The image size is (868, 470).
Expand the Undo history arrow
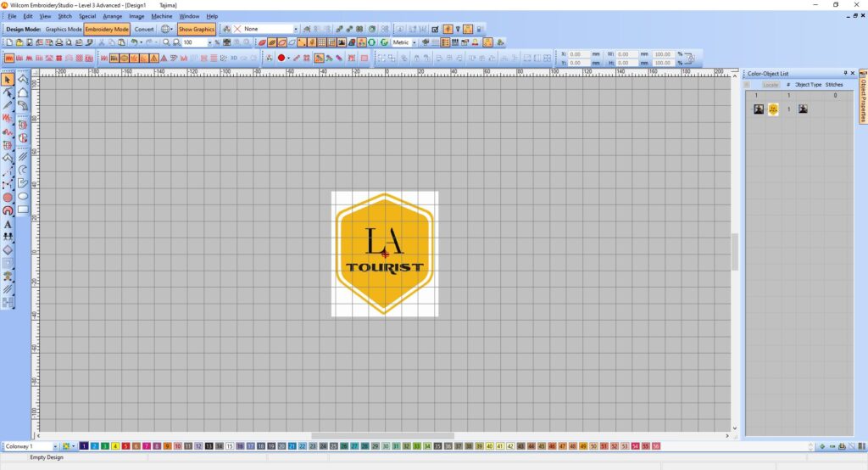coord(141,42)
